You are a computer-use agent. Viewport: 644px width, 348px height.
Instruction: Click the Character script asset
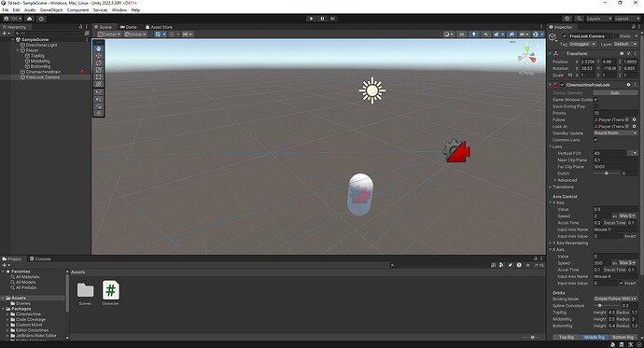tap(110, 293)
